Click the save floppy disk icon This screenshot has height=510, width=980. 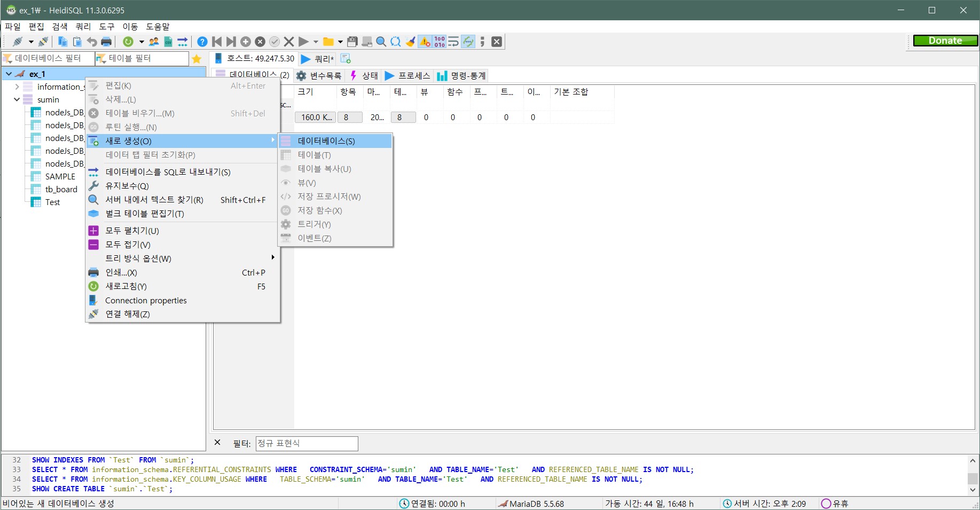pos(352,42)
